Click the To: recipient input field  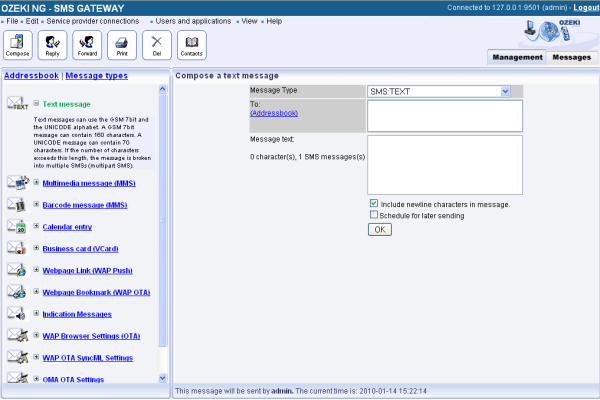pyautogui.click(x=445, y=116)
